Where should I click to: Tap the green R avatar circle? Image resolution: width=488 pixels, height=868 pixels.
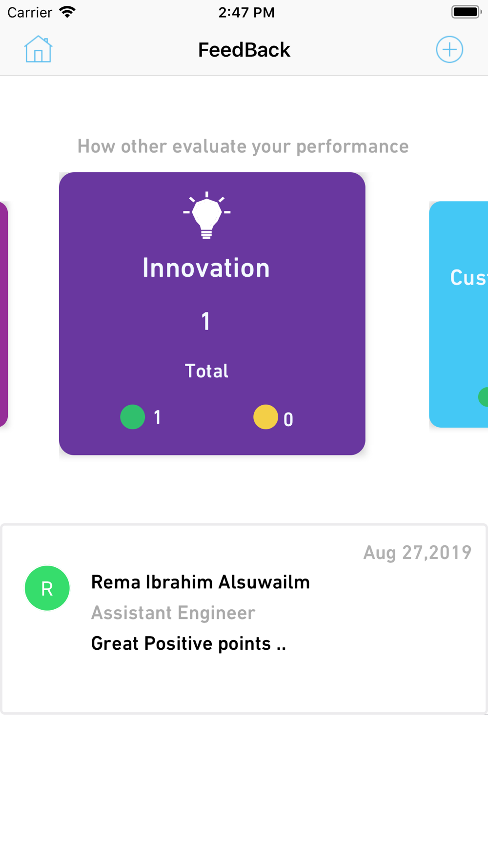47,588
